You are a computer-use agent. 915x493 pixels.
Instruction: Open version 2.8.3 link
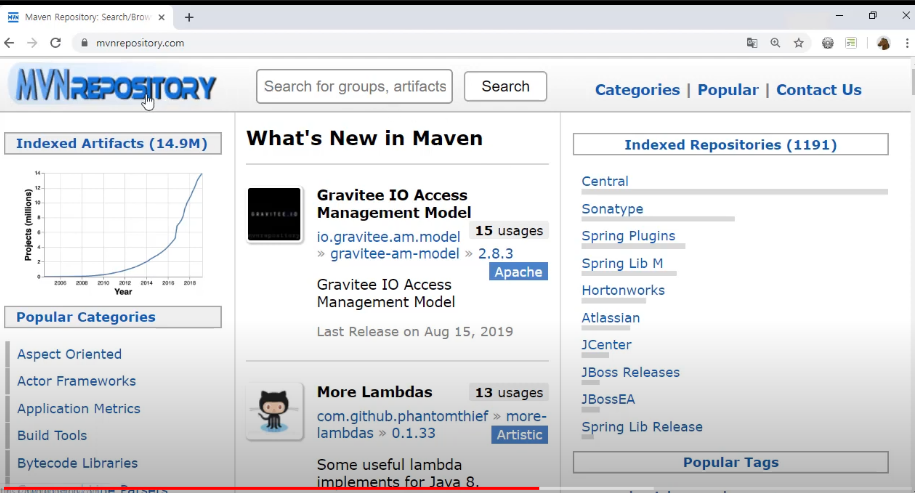pyautogui.click(x=495, y=254)
